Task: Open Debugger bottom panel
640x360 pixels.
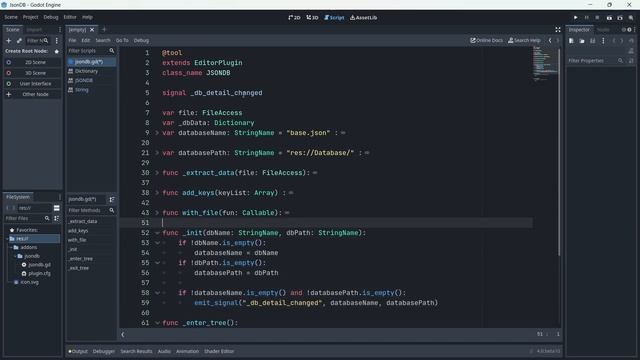Action: pyautogui.click(x=104, y=351)
